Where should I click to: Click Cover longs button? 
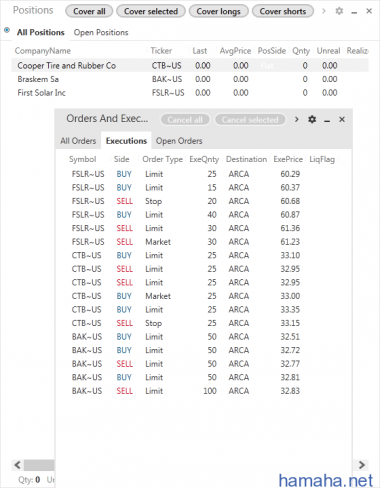click(219, 11)
